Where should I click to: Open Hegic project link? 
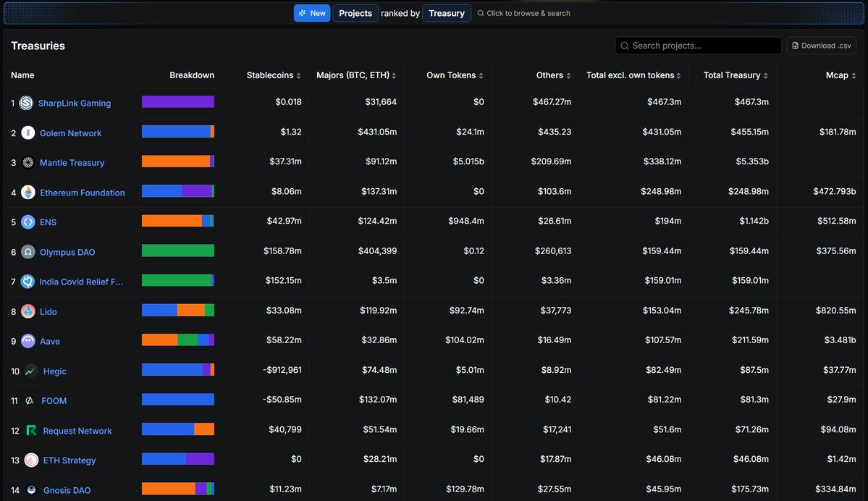coord(54,371)
